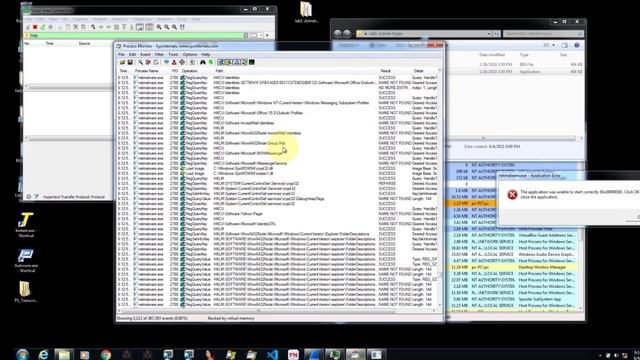Click Highlight icon in Process Monitor toolbar

174,62
